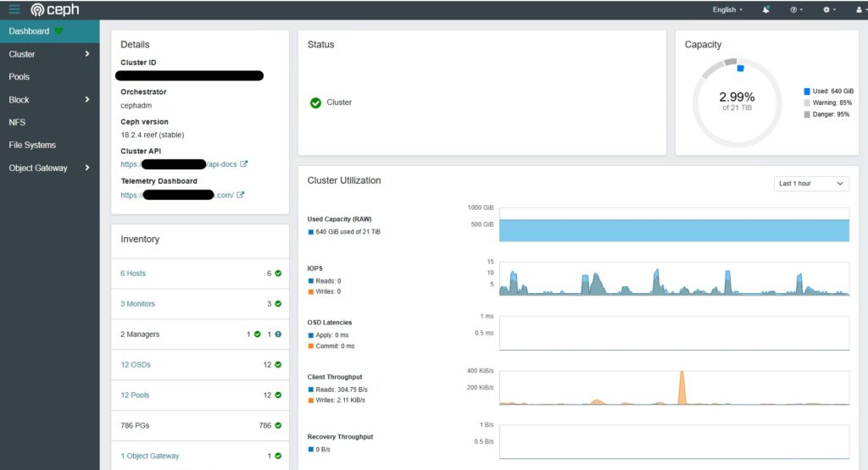Viewport: 868px width, 470px height.
Task: Open File Systems in the sidebar
Action: click(x=32, y=146)
